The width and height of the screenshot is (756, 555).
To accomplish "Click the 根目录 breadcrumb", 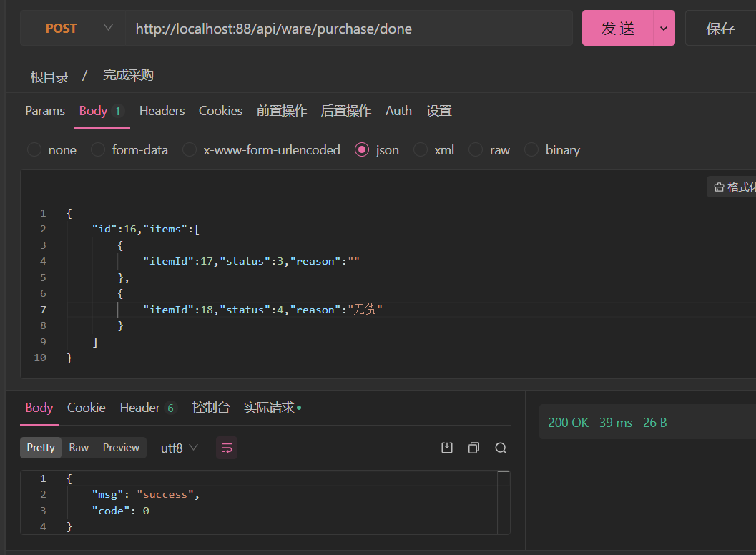I will coord(49,77).
